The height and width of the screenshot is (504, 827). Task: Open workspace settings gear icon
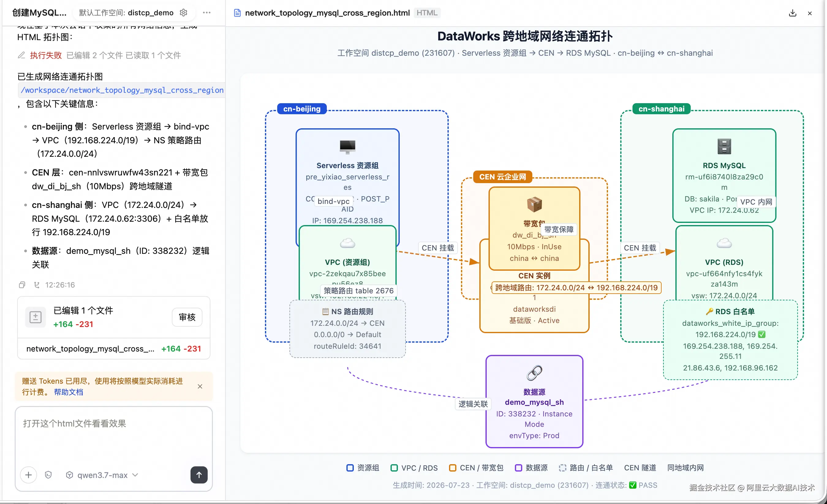tap(183, 13)
